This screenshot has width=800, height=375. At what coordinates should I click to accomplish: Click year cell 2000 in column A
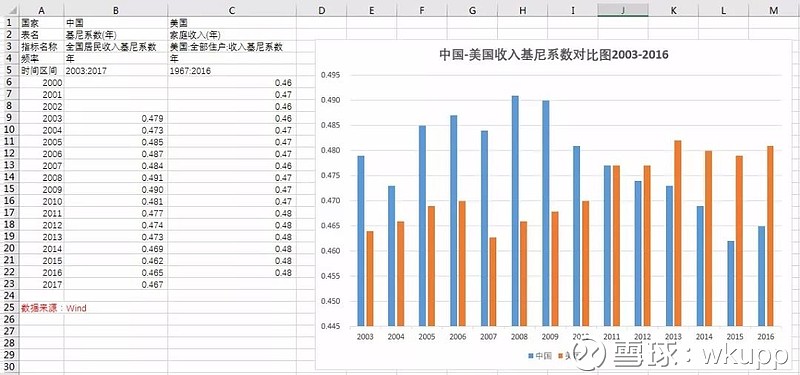(41, 83)
